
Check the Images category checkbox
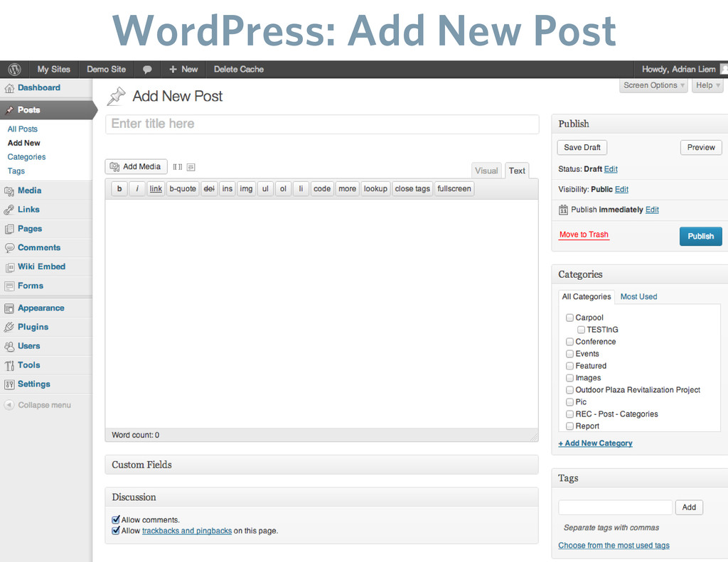(569, 378)
